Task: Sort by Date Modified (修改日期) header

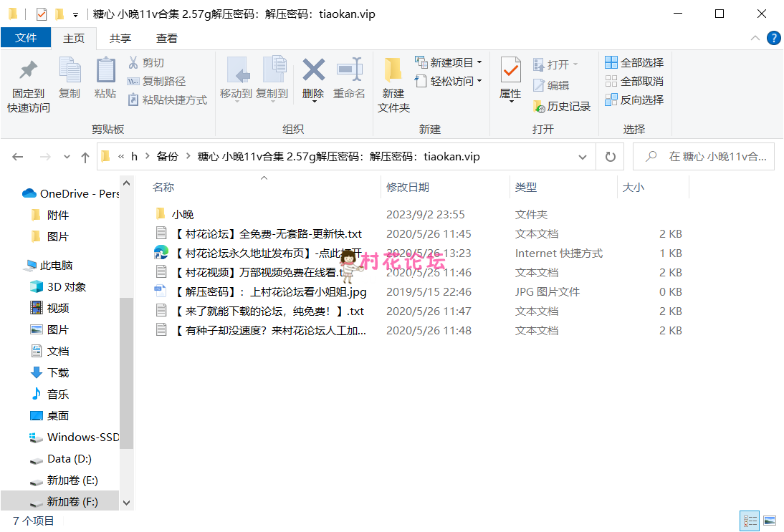Action: point(408,188)
